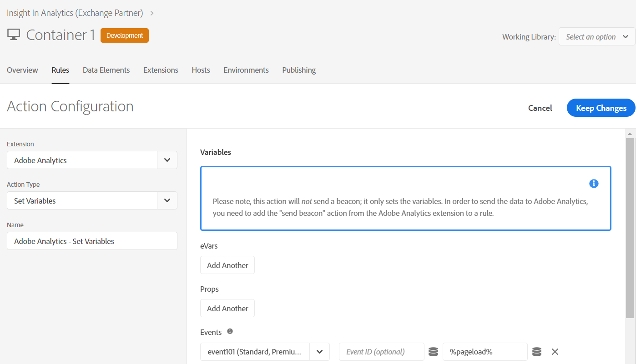Open data element picker beside %pageload% field
The image size is (636, 364).
click(537, 352)
